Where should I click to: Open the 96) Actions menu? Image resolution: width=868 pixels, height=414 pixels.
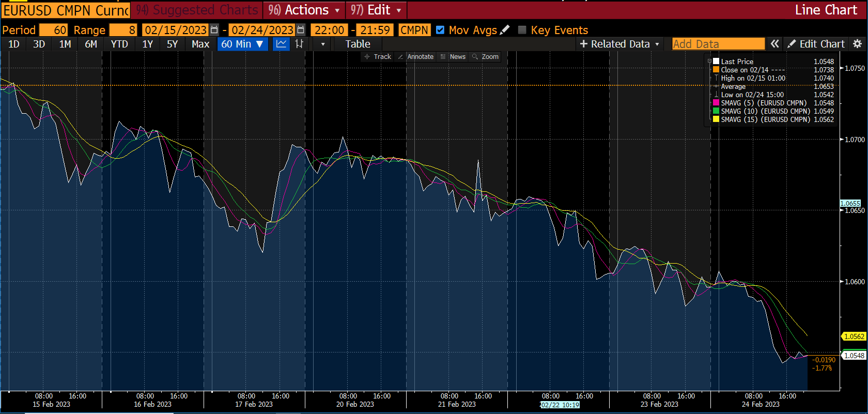(x=304, y=10)
